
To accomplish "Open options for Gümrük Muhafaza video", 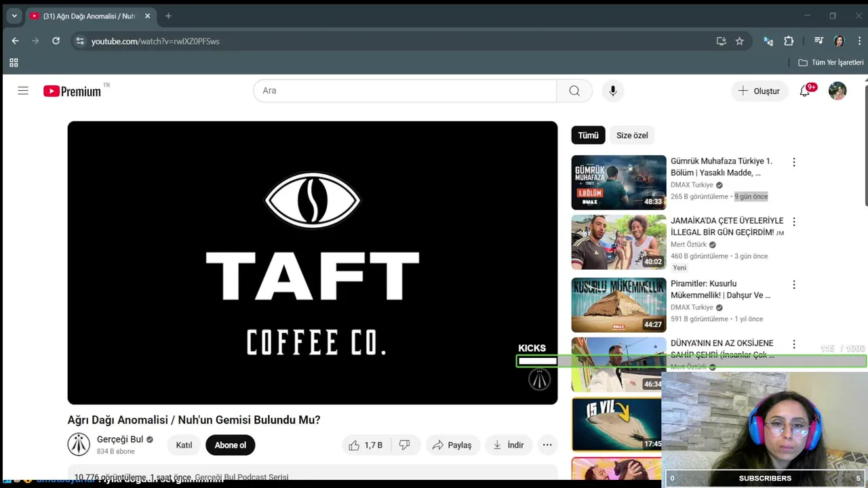I will coord(794,162).
